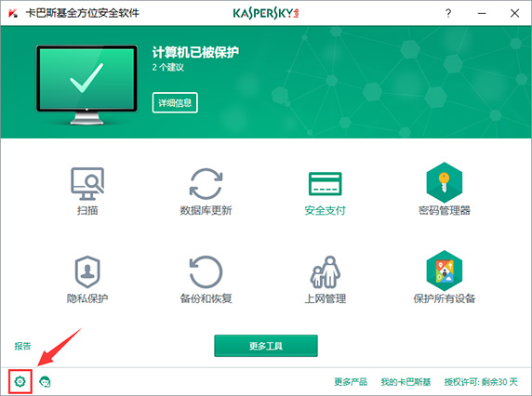Open More Products (更多产品) link
The image size is (532, 396).
click(351, 382)
